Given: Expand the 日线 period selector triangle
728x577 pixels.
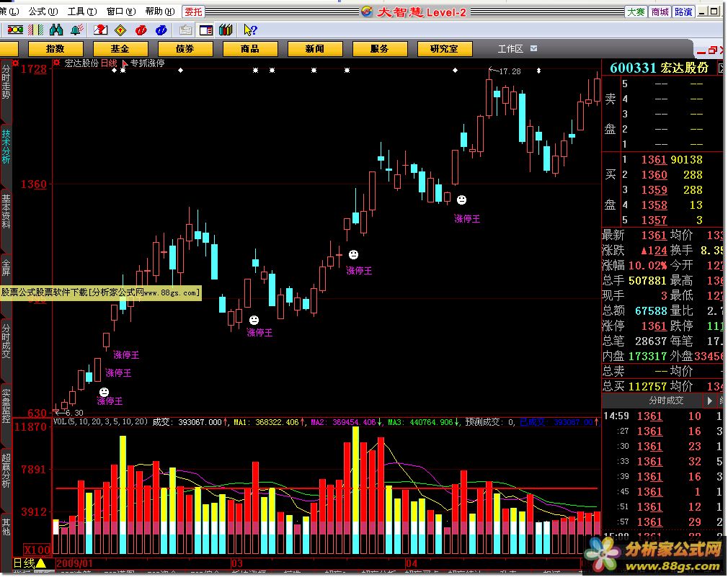Looking at the screenshot, I should tap(41, 563).
